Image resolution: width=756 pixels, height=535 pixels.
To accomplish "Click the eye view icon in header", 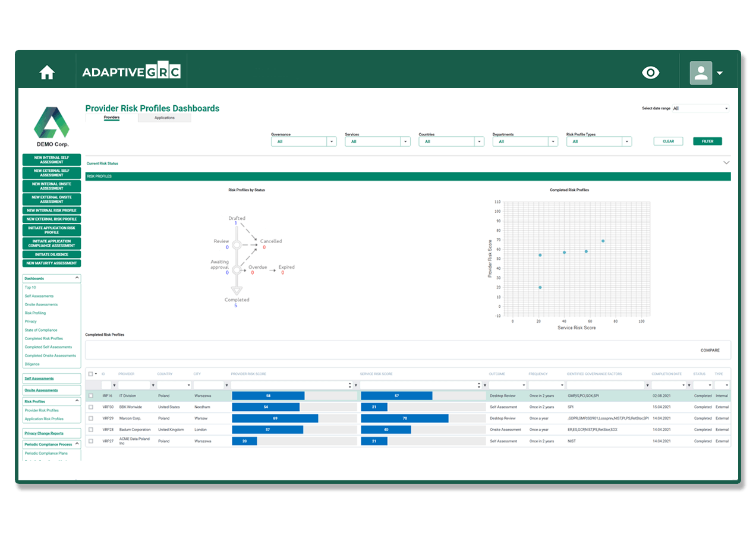I will [651, 73].
